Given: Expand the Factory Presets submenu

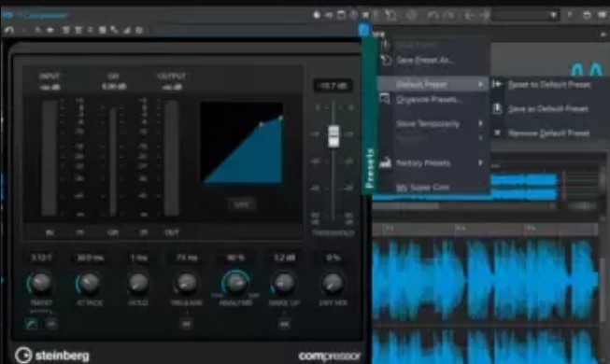Looking at the screenshot, I should 433,163.
